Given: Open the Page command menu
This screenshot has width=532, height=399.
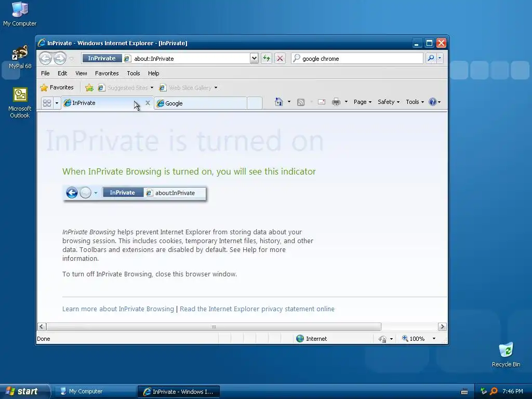Looking at the screenshot, I should [x=362, y=102].
